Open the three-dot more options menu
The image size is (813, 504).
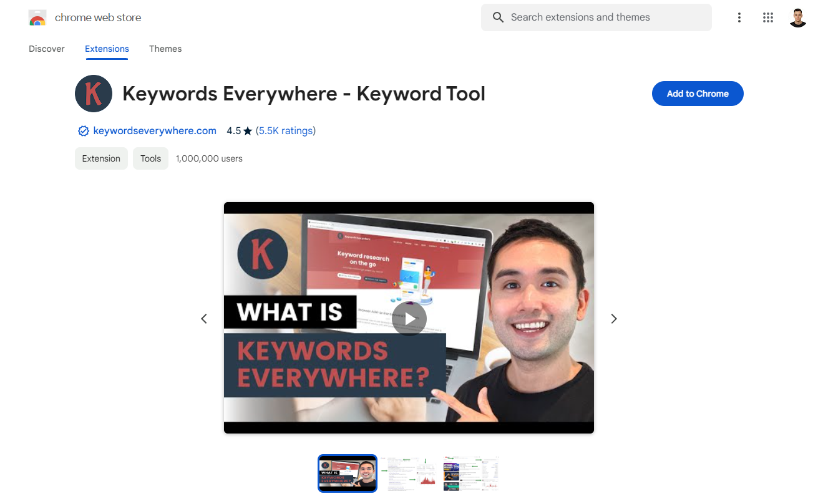click(739, 17)
